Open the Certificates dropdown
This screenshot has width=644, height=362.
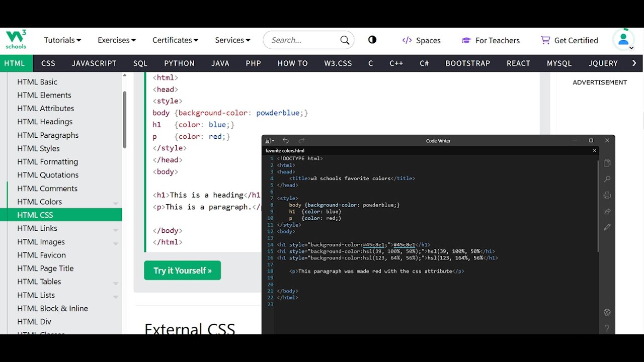175,40
